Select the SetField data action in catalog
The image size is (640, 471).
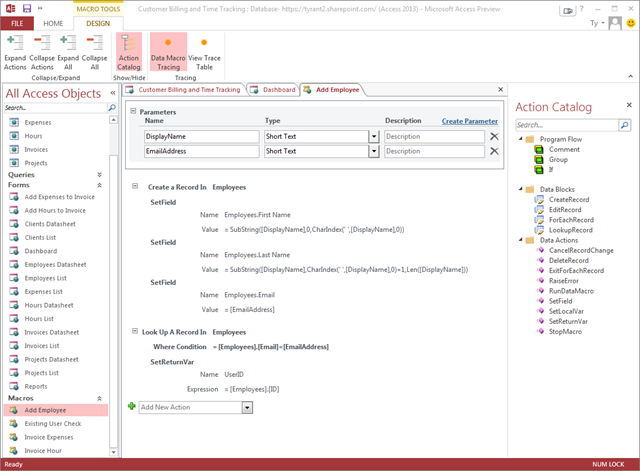560,301
